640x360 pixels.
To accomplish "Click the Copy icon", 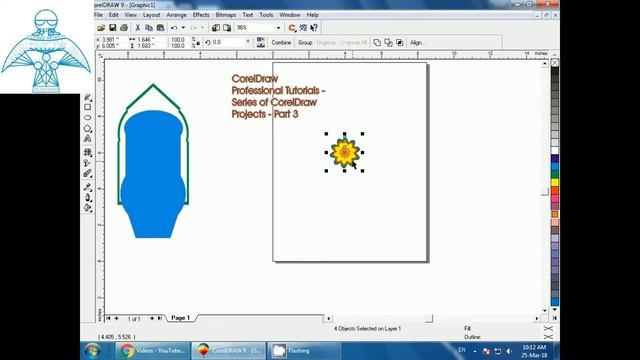I will point(149,28).
